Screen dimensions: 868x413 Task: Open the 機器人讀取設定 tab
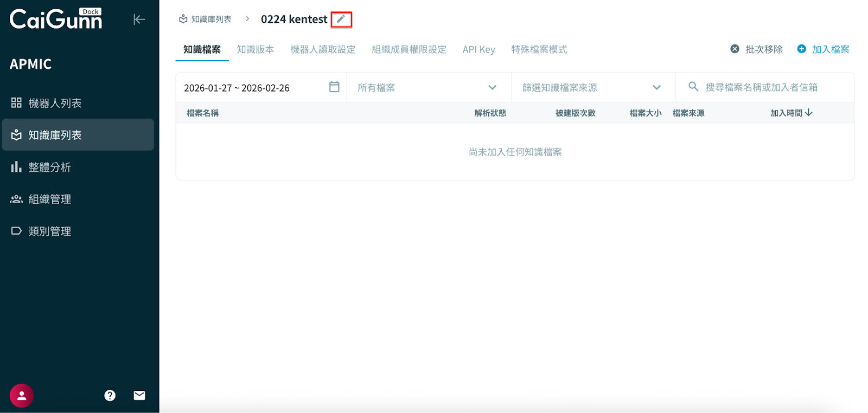pyautogui.click(x=323, y=49)
